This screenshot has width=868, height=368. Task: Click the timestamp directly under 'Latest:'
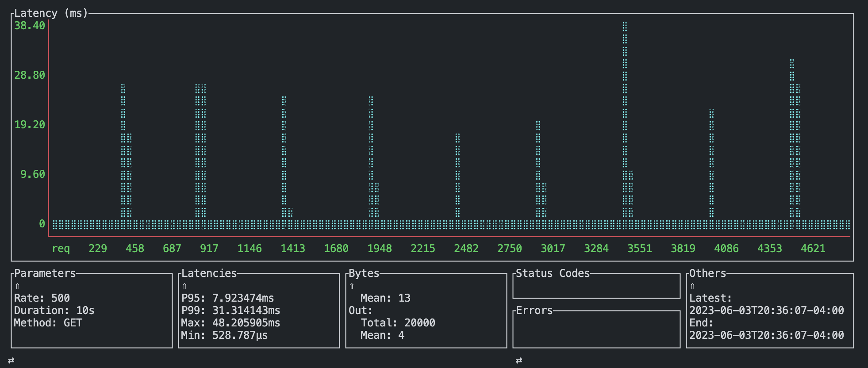[x=767, y=310]
